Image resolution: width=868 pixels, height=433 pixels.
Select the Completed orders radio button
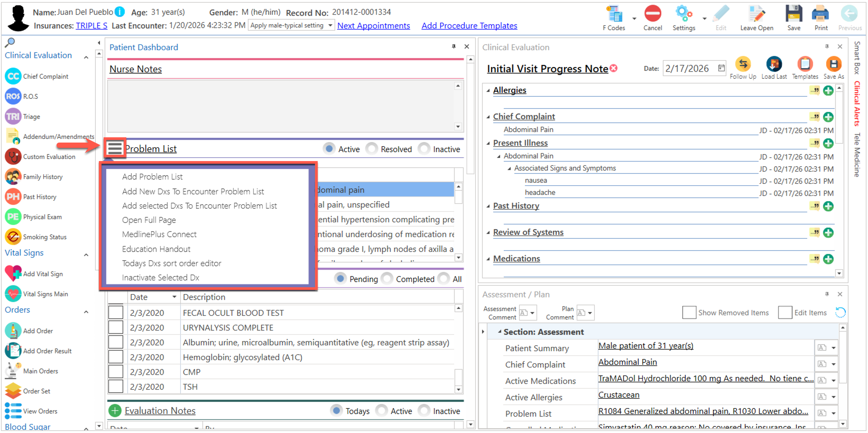tap(387, 279)
